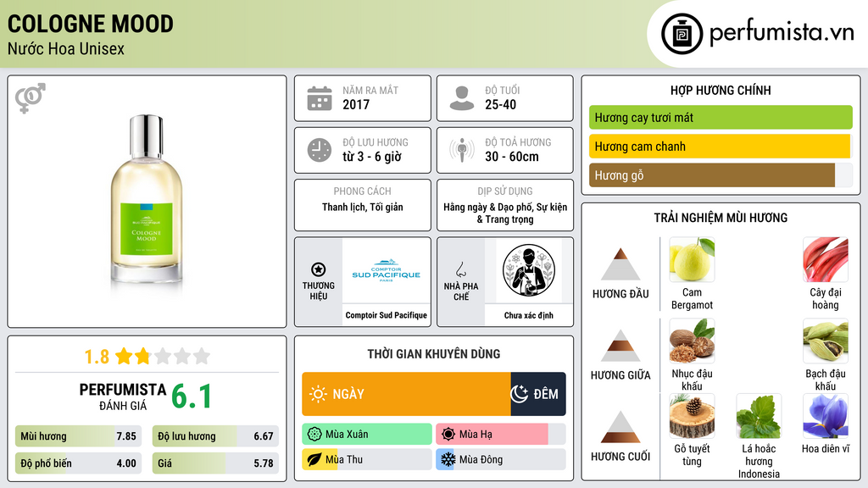Click the HỢP HƯƠNG CHÍNH heading
The image size is (868, 488).
pyautogui.click(x=721, y=90)
